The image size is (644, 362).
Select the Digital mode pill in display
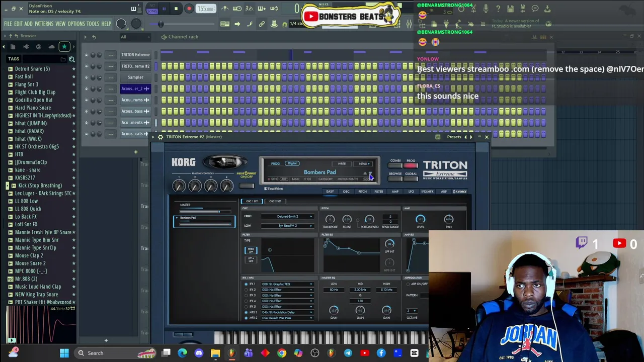[x=292, y=163]
